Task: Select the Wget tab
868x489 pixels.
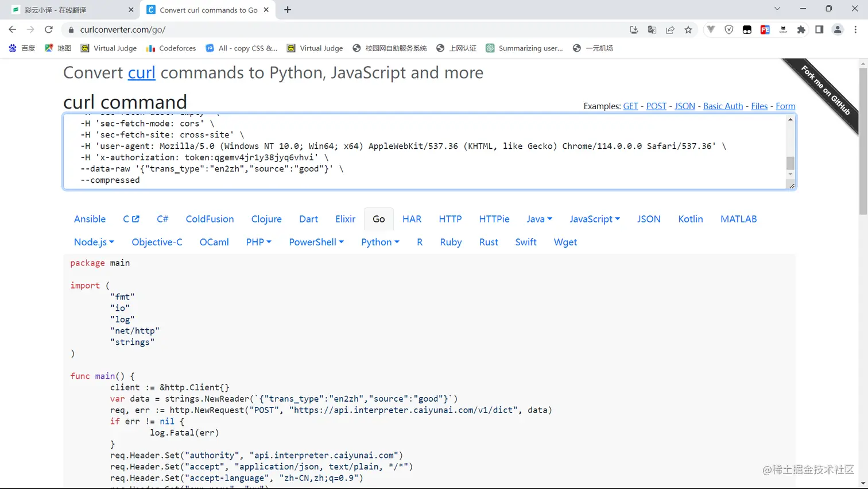Action: click(565, 242)
